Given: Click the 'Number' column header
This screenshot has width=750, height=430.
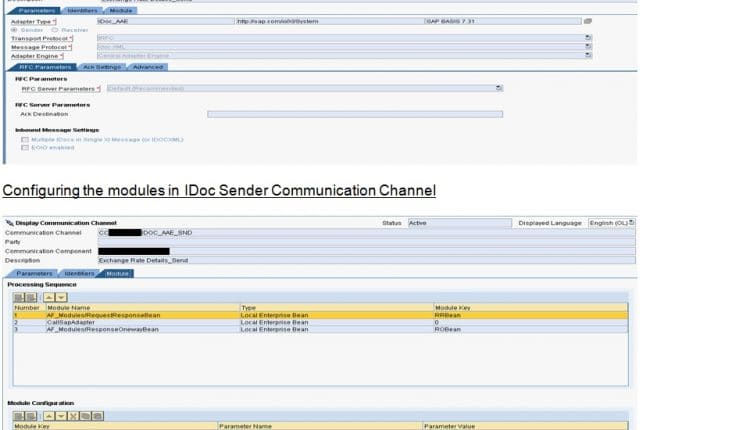Looking at the screenshot, I should coord(29,308).
